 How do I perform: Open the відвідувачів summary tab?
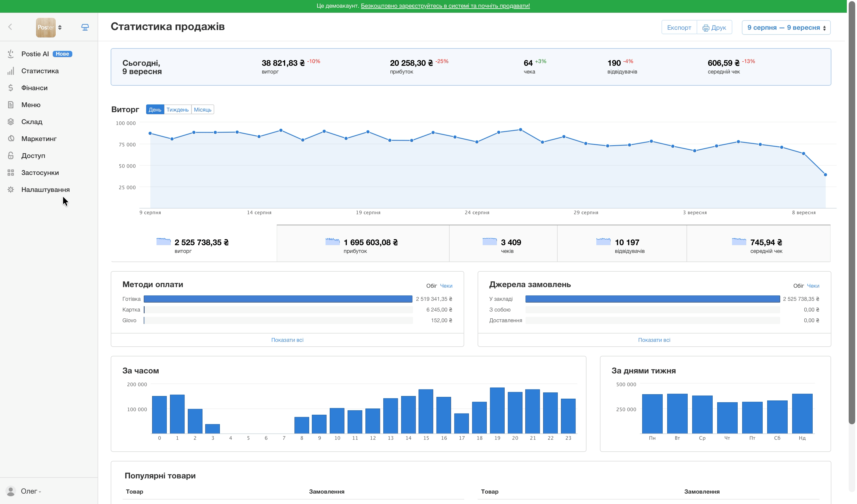tap(622, 243)
